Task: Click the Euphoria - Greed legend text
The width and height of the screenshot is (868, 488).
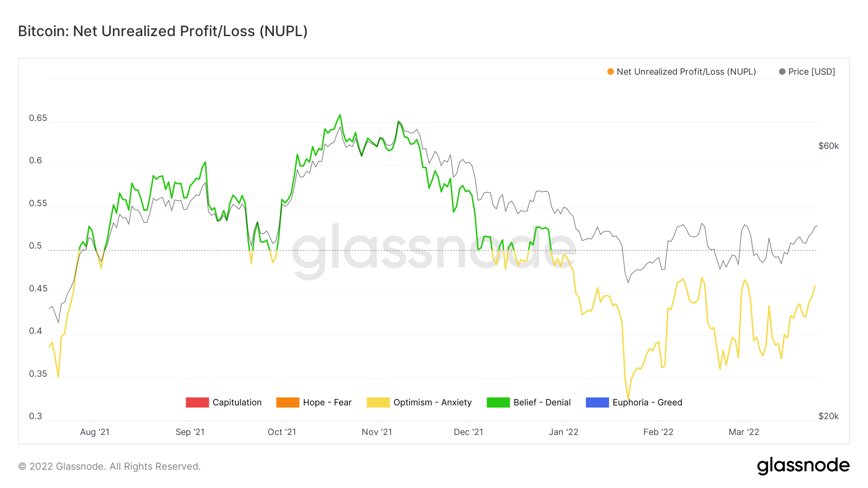Action: click(647, 402)
